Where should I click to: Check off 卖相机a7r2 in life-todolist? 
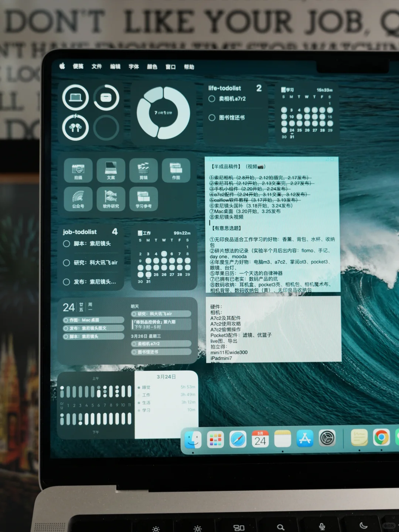(x=212, y=99)
